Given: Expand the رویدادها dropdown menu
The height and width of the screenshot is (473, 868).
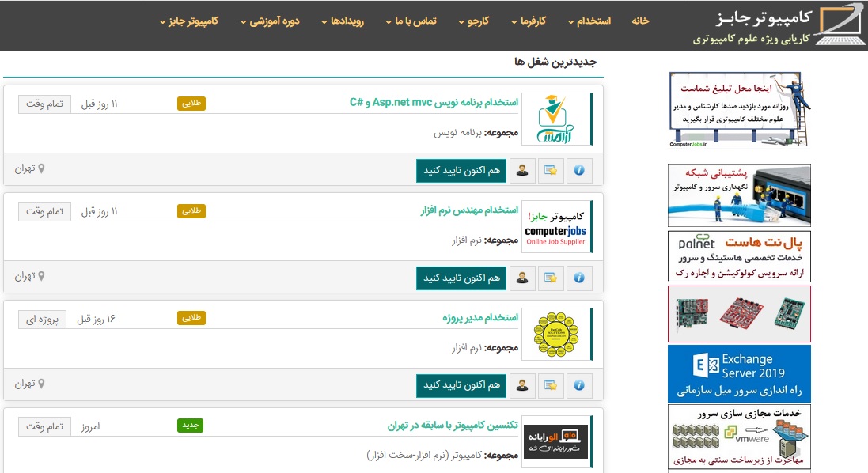Looking at the screenshot, I should coord(342,21).
